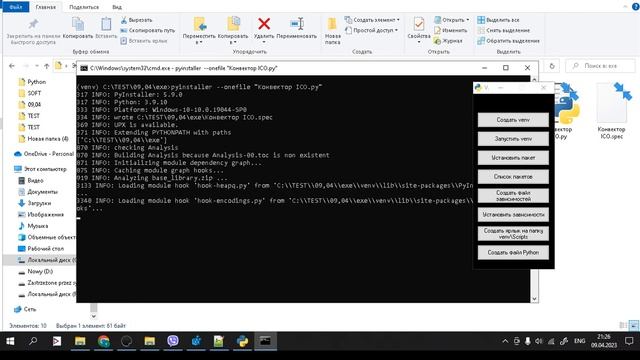This screenshot has height=360, width=640.
Task: Click Установить зависимости button
Action: (513, 214)
